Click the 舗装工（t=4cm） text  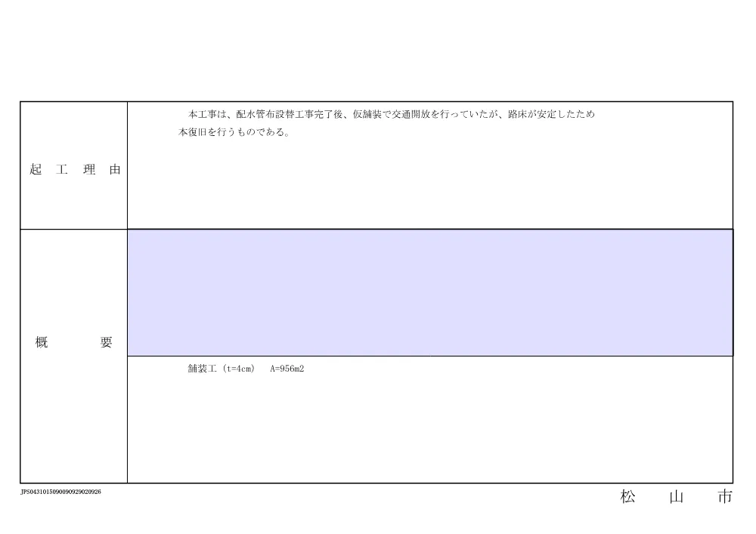point(222,369)
